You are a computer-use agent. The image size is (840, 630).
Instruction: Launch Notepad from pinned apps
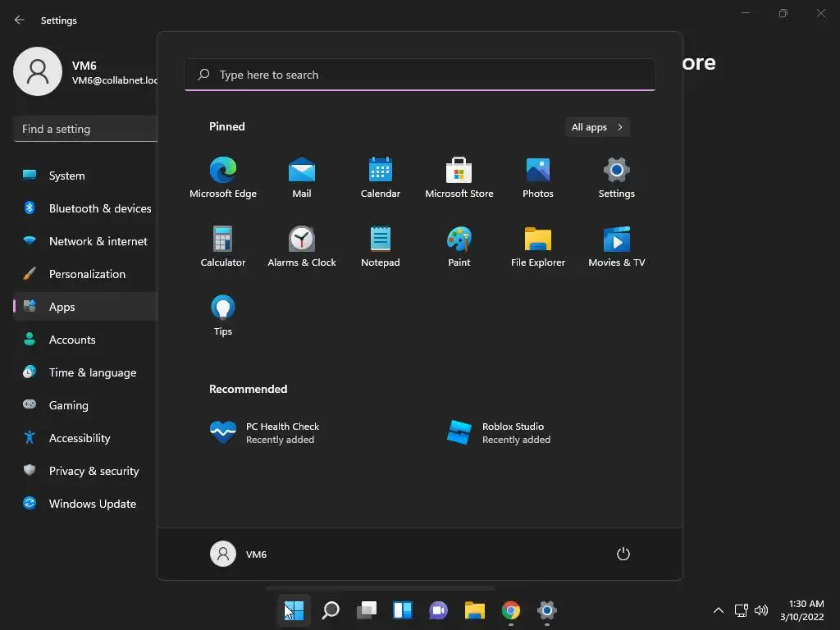click(381, 246)
